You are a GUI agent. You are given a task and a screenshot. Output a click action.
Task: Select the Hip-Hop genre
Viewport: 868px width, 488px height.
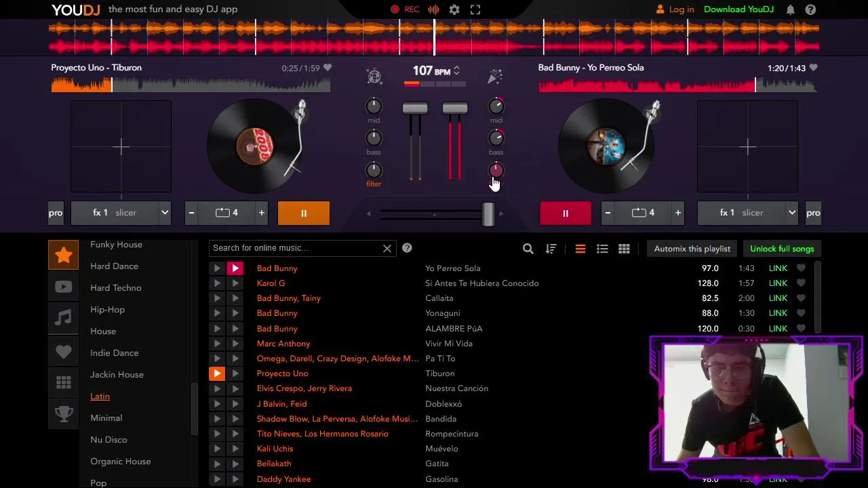click(107, 310)
